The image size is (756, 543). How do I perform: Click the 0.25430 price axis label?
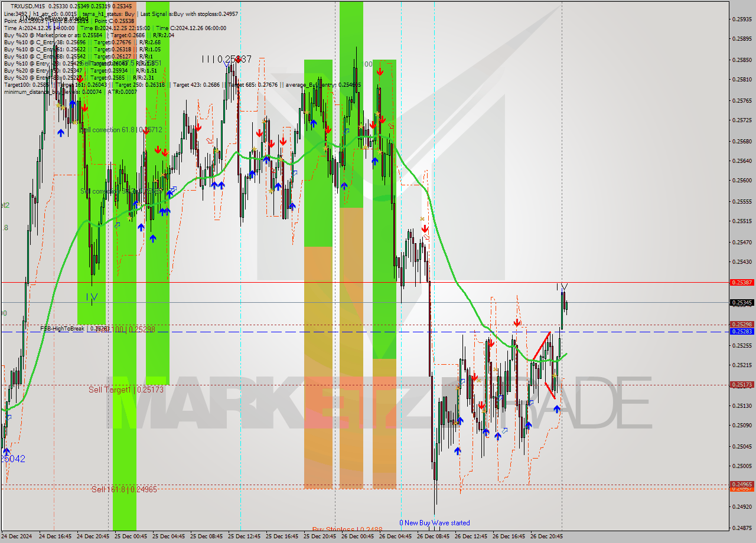(x=742, y=262)
